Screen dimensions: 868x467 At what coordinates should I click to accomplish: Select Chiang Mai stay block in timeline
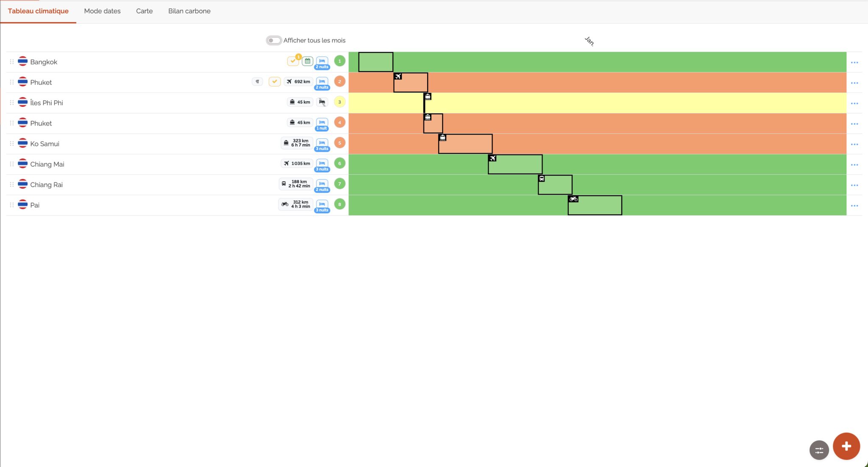pos(515,164)
